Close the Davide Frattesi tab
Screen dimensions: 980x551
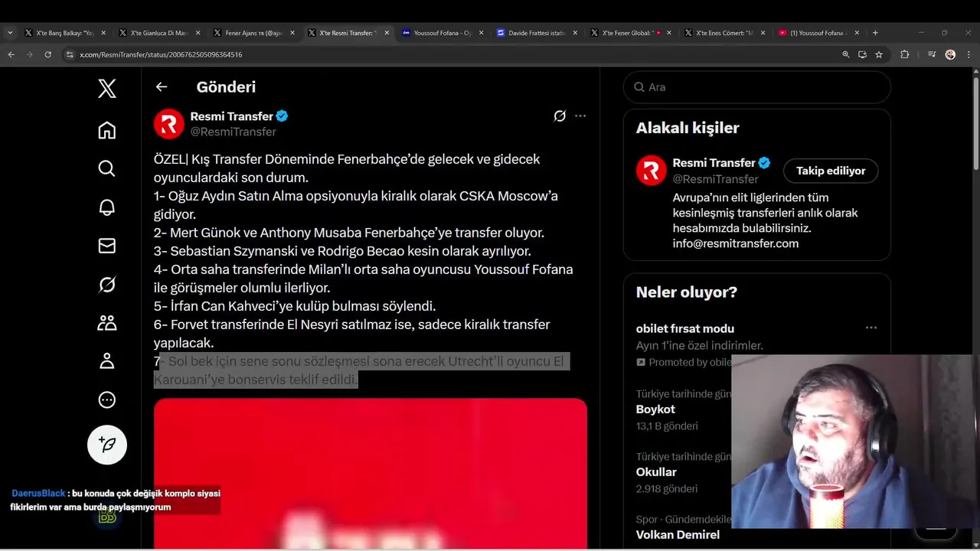pos(575,33)
